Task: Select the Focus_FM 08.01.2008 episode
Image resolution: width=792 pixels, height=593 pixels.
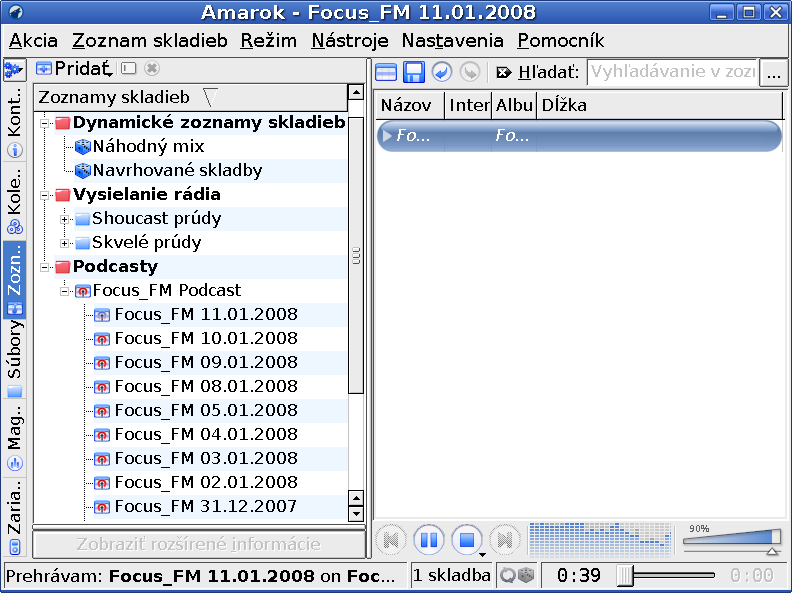Action: click(206, 386)
